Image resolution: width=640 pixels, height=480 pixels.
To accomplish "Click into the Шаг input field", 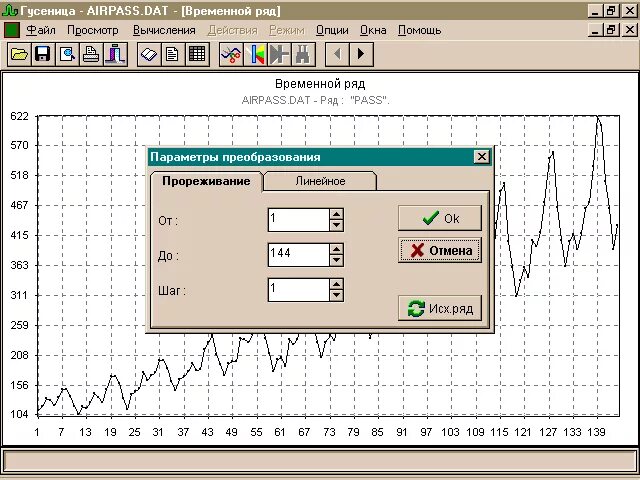I will tap(299, 290).
